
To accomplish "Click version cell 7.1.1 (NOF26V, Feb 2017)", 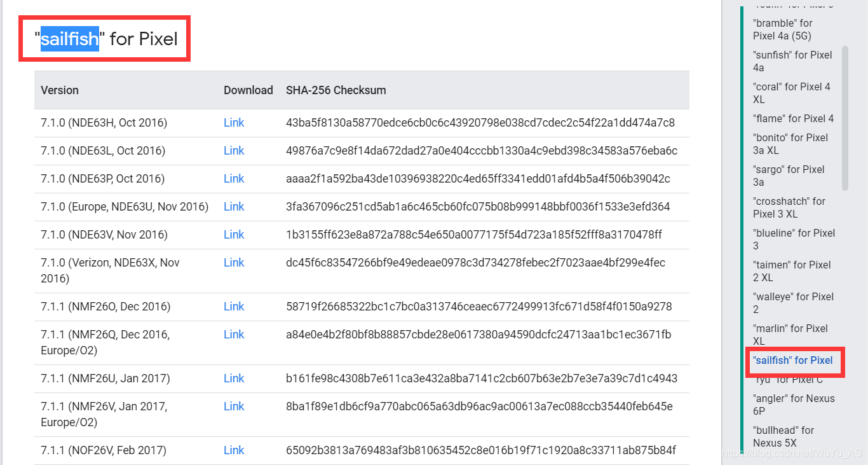I will tap(104, 450).
